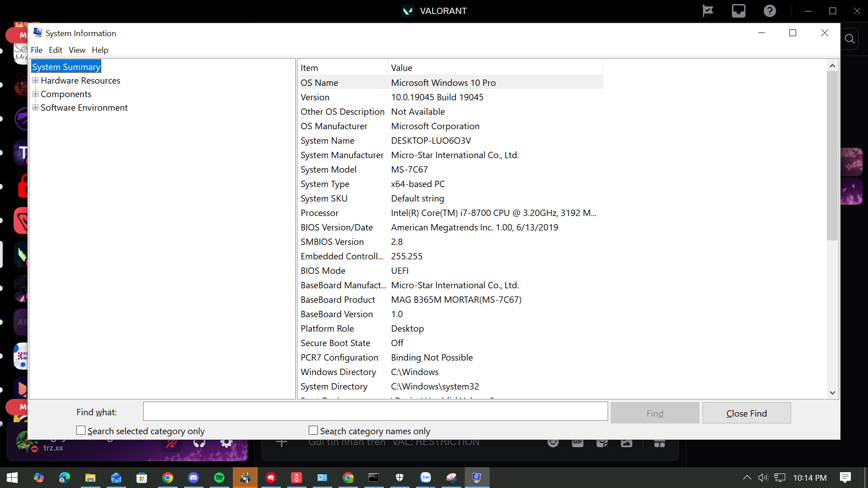The height and width of the screenshot is (488, 868).
Task: Click the Windows Security shield taskbar icon
Action: coord(400,478)
